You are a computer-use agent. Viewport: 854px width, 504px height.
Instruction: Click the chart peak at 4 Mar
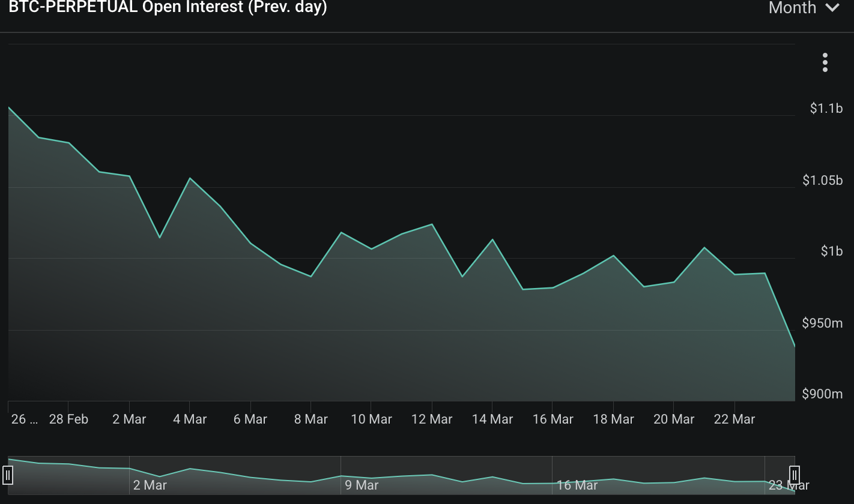click(x=190, y=178)
